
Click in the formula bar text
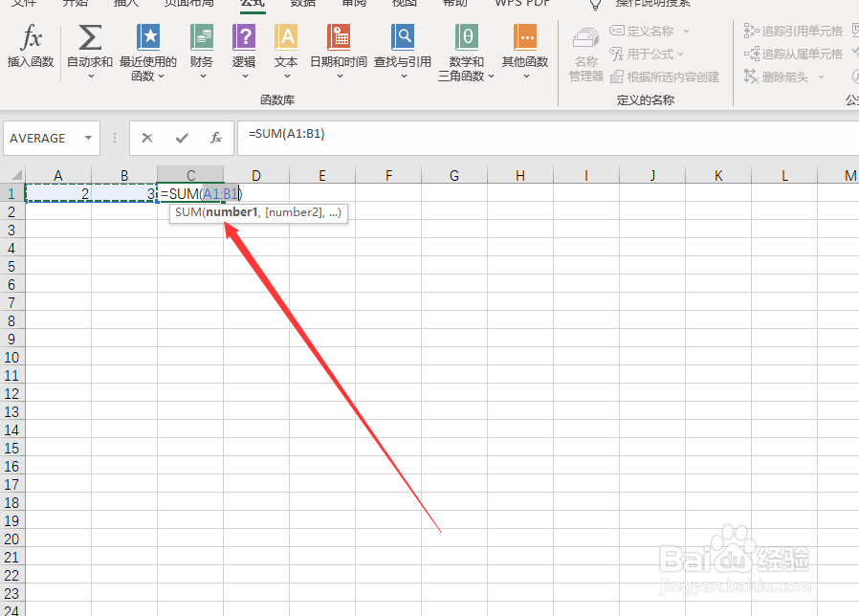(x=287, y=134)
